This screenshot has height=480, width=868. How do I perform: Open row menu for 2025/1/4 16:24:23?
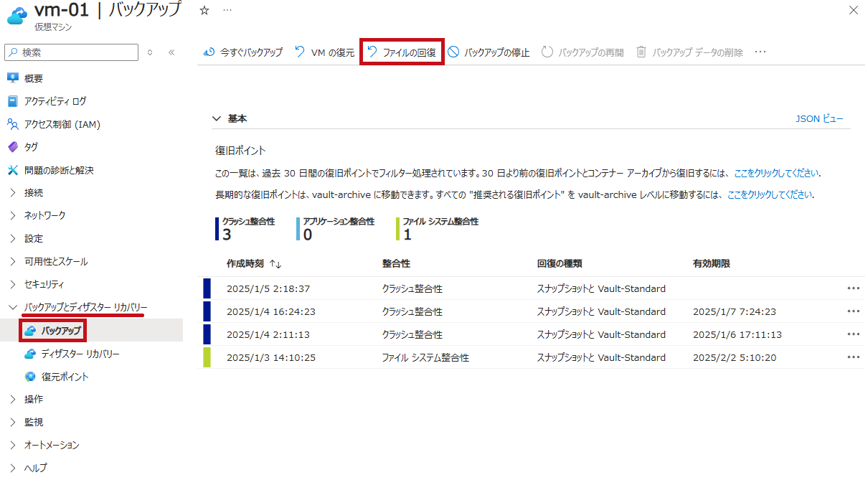coord(853,311)
